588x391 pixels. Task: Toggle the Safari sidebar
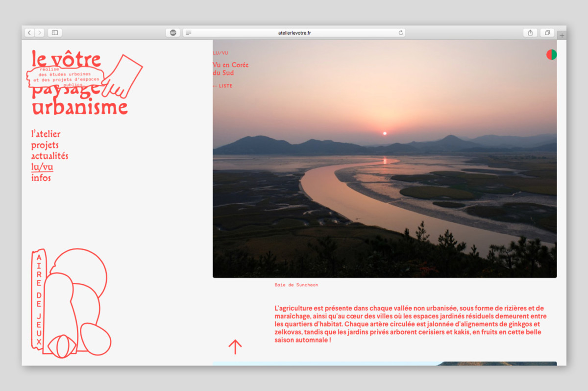[x=55, y=33]
